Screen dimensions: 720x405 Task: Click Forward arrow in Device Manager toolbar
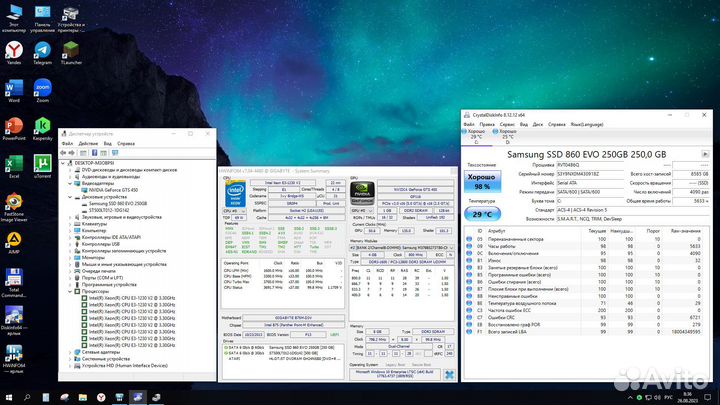(72, 152)
